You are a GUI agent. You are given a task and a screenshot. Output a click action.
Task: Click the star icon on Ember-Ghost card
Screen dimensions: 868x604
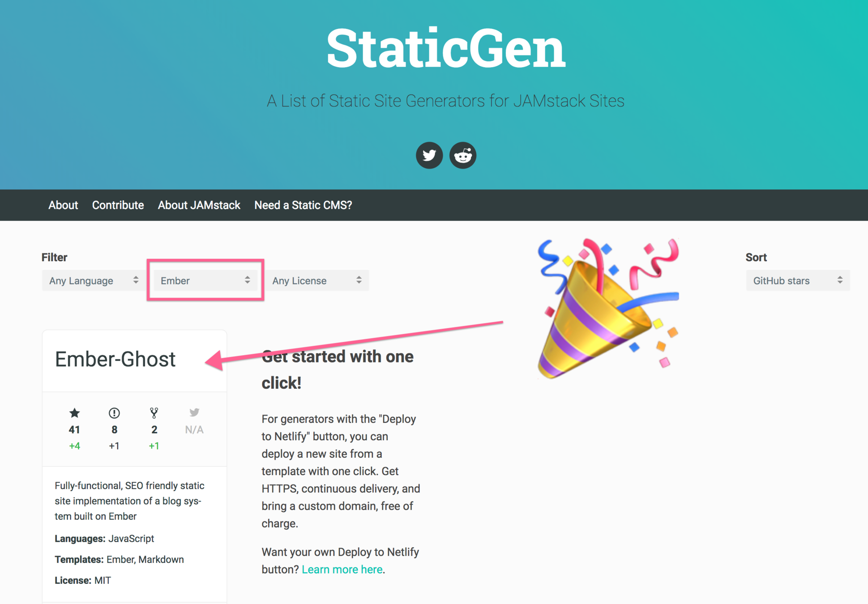coord(74,413)
